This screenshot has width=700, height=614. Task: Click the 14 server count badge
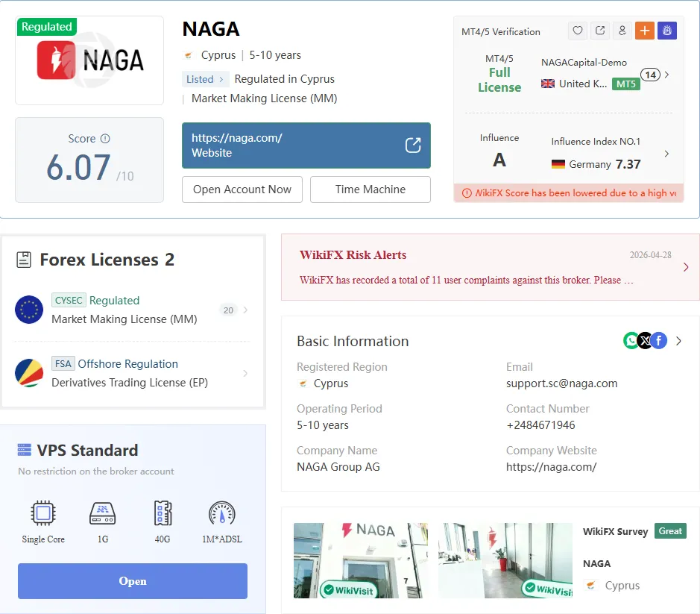click(651, 75)
